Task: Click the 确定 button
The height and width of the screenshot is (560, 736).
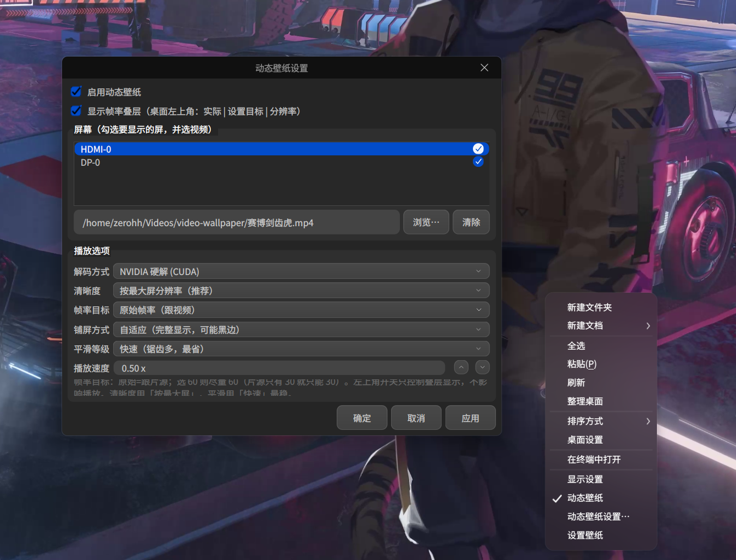Action: (362, 418)
